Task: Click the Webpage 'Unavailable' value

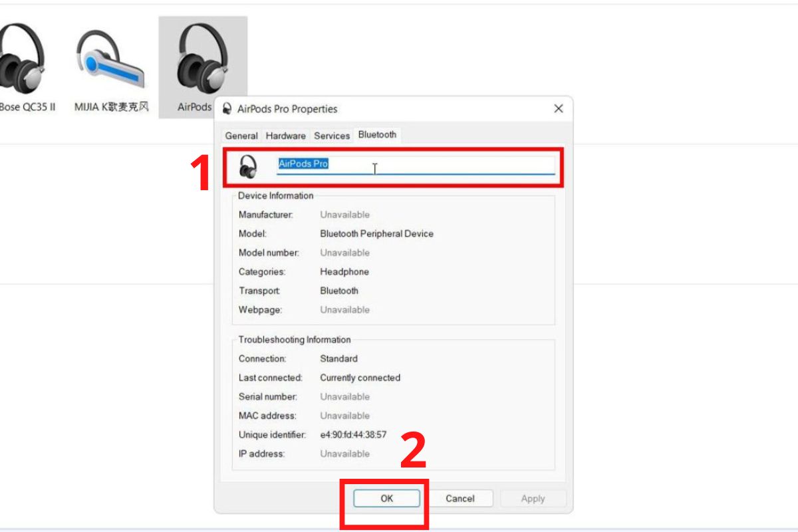Action: pos(344,310)
